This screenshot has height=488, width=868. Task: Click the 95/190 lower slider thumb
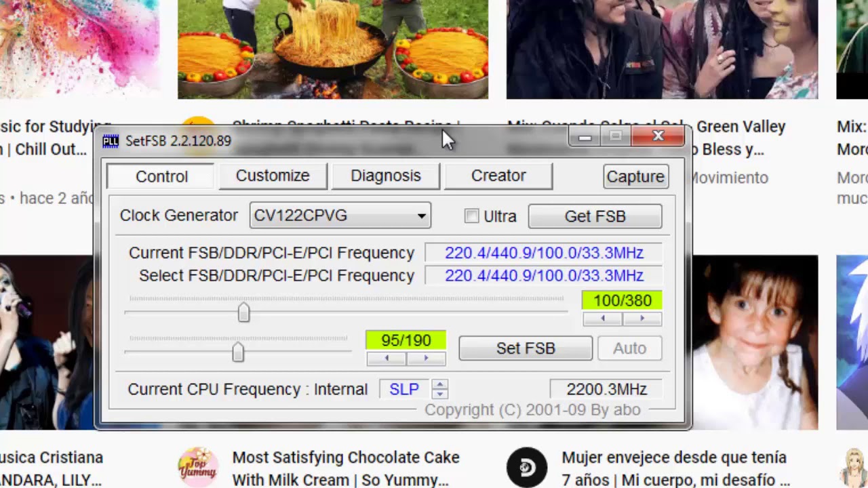pos(237,352)
